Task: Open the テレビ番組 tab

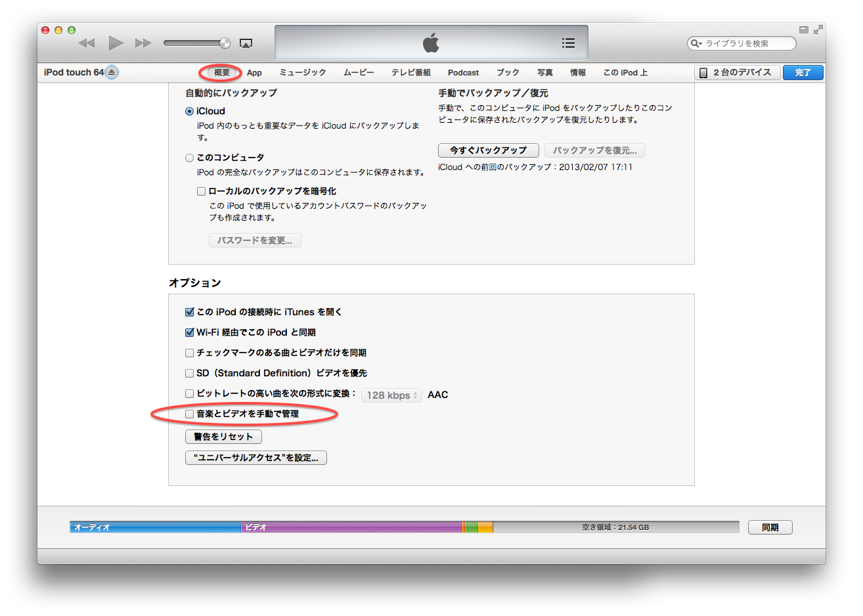Action: [411, 73]
